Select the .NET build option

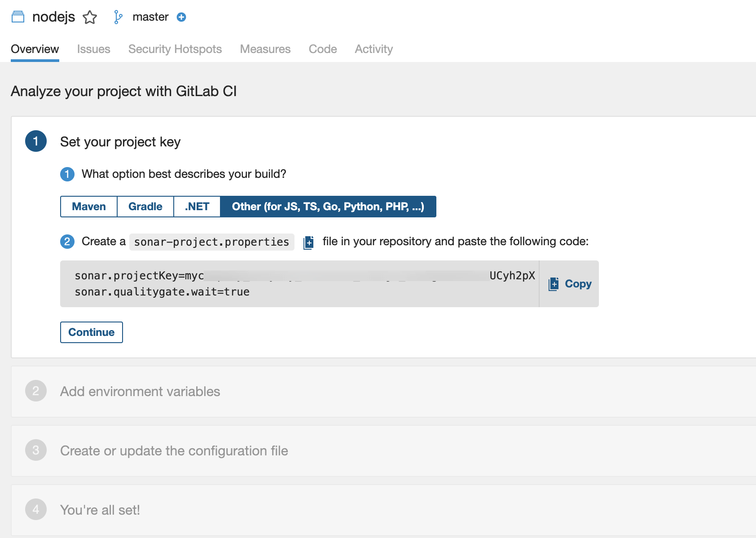pyautogui.click(x=197, y=207)
